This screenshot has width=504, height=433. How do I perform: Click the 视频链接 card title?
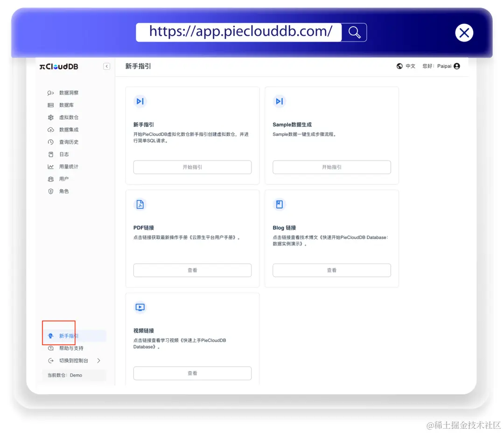[x=144, y=331]
